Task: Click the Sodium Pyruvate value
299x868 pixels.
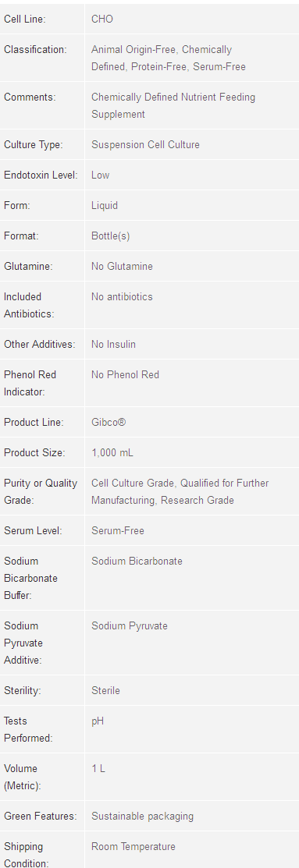Action: point(130,626)
